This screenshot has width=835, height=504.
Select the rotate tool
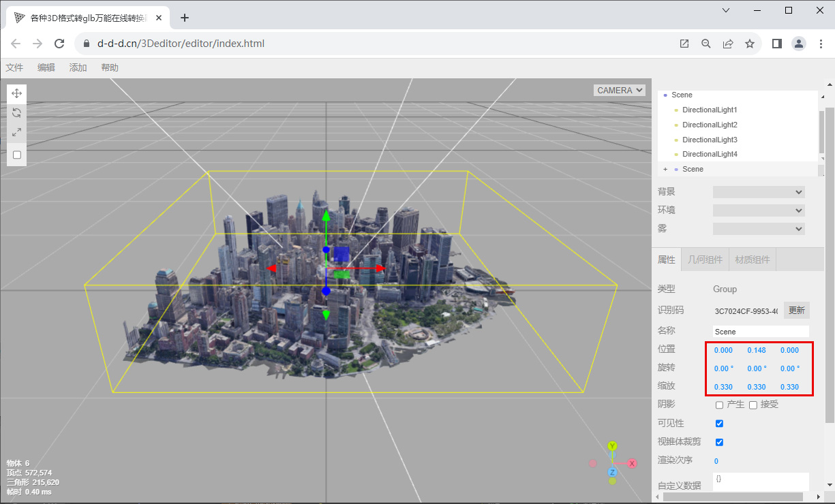click(x=17, y=113)
